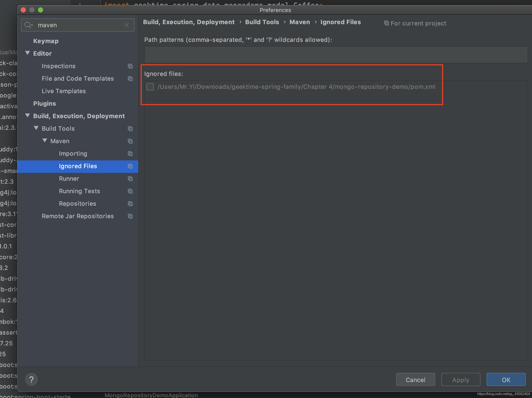Click the help question mark button
532x398 pixels.
point(31,379)
